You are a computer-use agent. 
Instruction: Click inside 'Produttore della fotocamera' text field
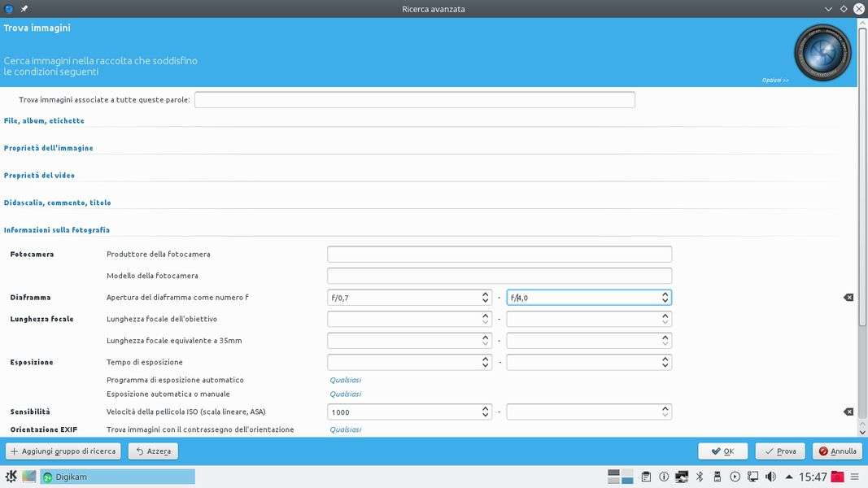click(x=499, y=255)
